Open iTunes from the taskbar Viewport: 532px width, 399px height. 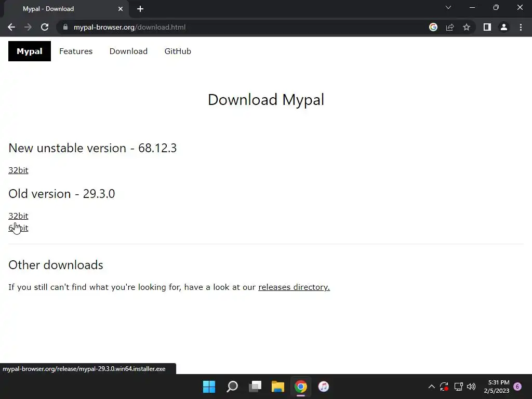pos(323,387)
